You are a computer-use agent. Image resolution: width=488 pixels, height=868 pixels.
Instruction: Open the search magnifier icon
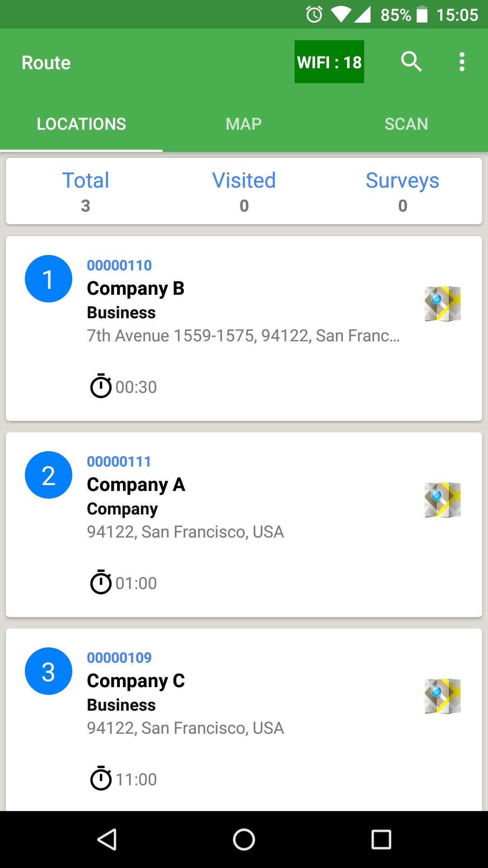(x=411, y=61)
